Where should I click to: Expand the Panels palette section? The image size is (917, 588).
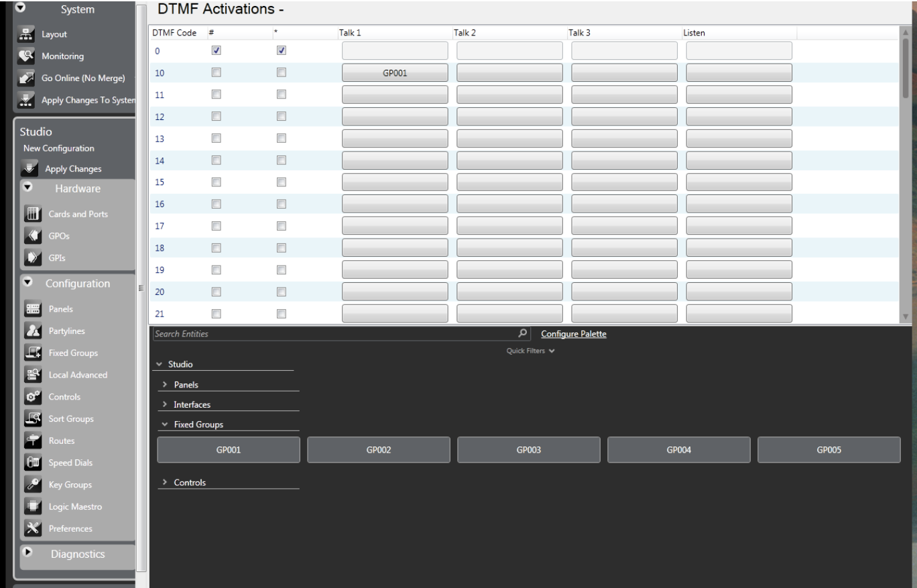pyautogui.click(x=165, y=385)
